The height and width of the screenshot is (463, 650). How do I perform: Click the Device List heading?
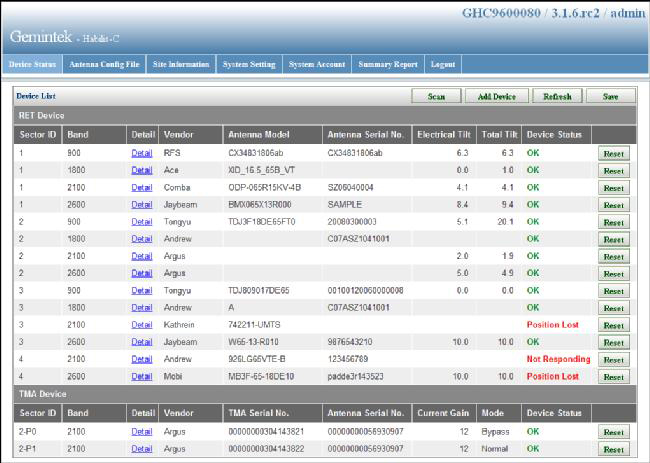pos(36,96)
